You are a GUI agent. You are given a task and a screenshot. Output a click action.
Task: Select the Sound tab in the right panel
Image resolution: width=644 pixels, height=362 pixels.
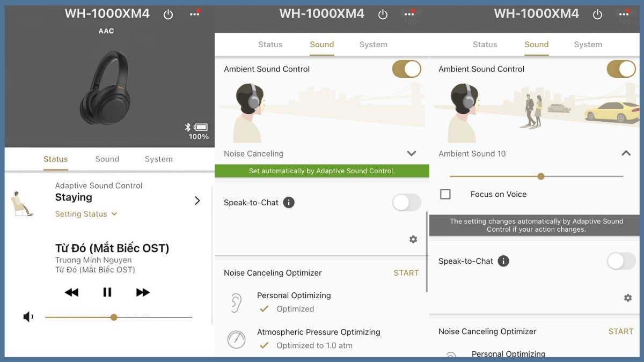537,45
